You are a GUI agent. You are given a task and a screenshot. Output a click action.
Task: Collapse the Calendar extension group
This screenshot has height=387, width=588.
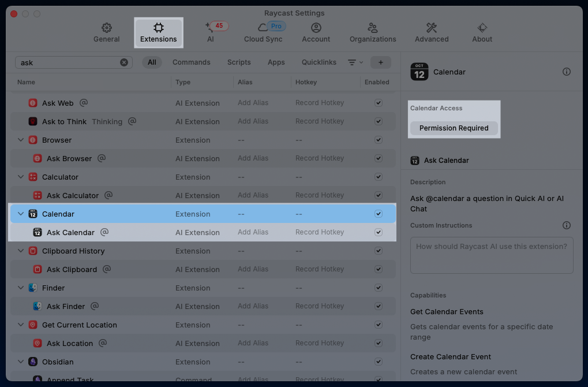21,214
